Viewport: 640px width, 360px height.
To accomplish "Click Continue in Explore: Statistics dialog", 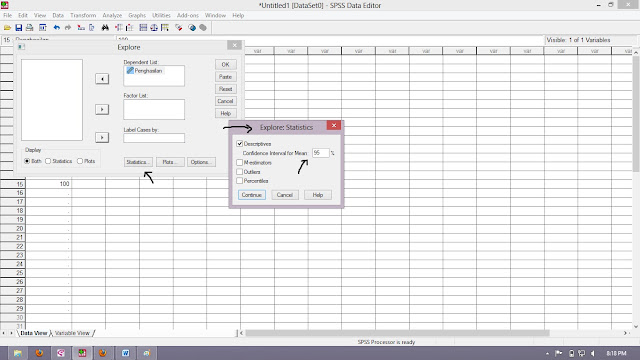I will coord(251,195).
